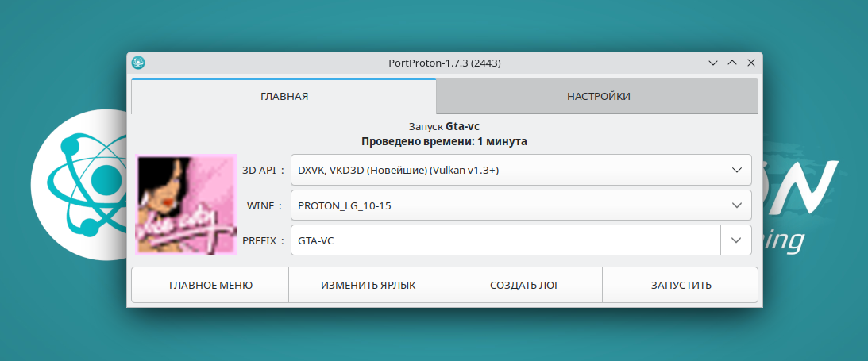The height and width of the screenshot is (361, 868).
Task: Minimize the PortProton window
Action: [714, 63]
